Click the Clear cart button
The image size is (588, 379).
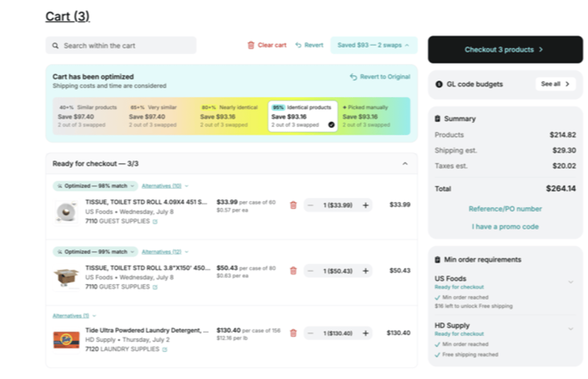267,45
